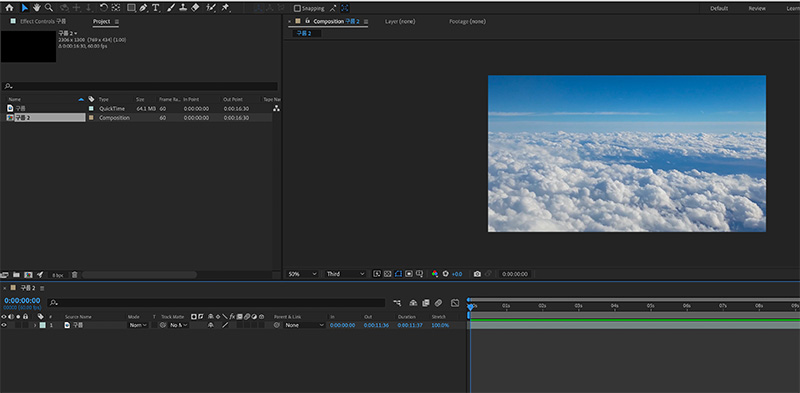This screenshot has width=800, height=393.
Task: Open the timeline 구름 2 panel menu
Action: pyautogui.click(x=42, y=288)
